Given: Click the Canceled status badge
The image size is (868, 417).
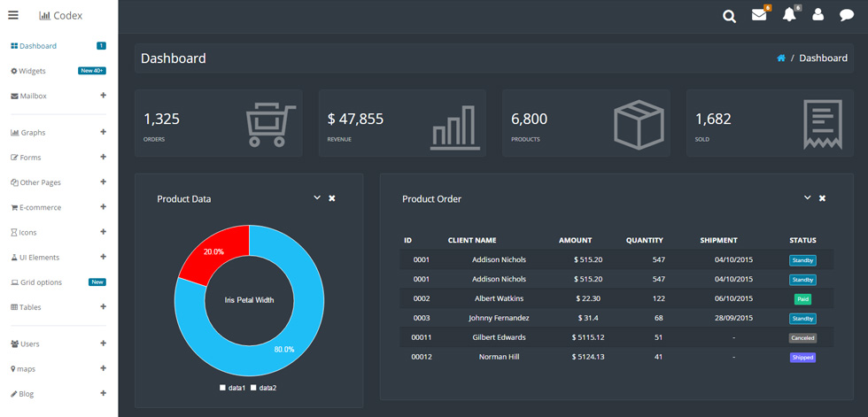Looking at the screenshot, I should click(x=802, y=338).
